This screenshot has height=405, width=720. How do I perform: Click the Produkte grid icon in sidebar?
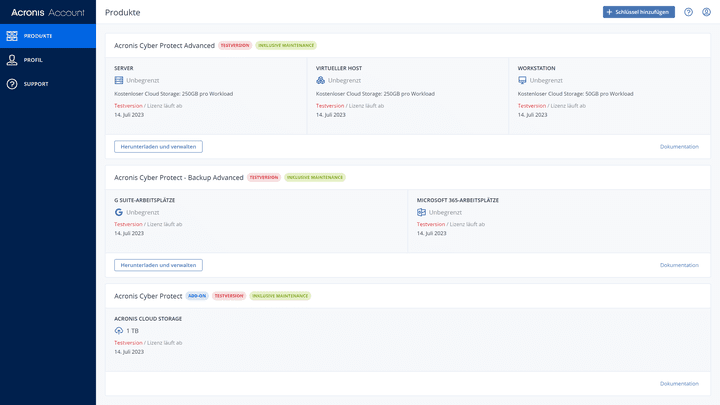[12, 36]
